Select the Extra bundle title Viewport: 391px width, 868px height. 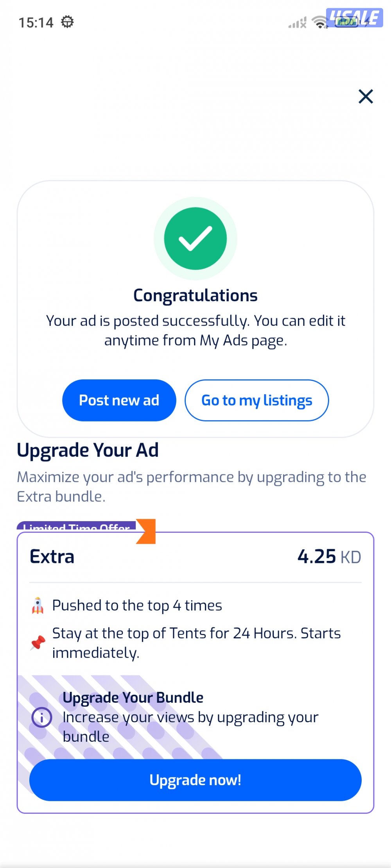(52, 557)
